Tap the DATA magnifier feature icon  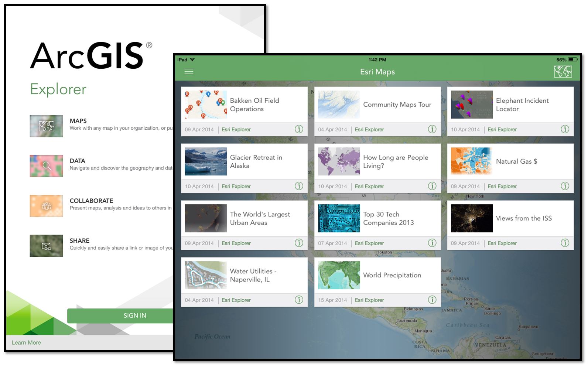coord(47,166)
